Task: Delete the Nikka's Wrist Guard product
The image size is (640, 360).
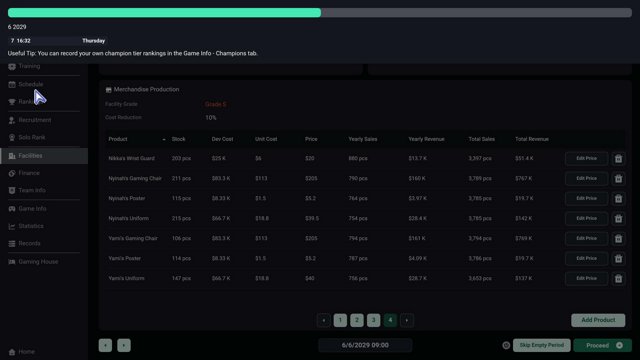Action: click(618, 158)
